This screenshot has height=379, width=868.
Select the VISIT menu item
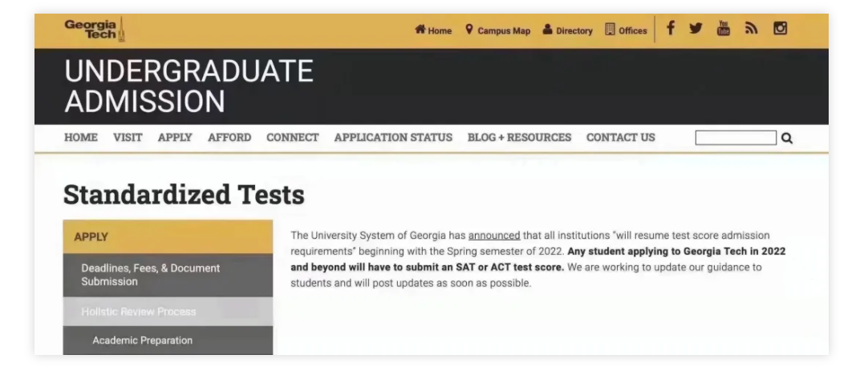pos(128,138)
